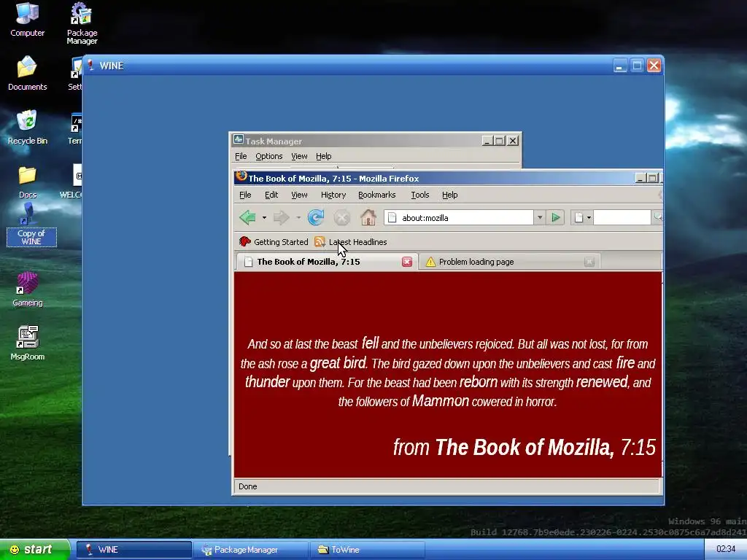This screenshot has width=747, height=560.
Task: Click the Start button
Action: click(x=34, y=550)
